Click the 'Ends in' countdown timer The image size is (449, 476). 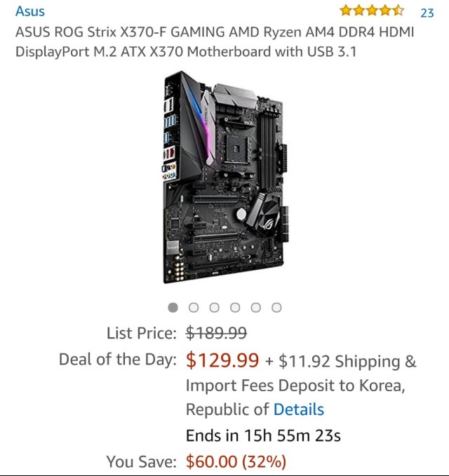pos(263,435)
